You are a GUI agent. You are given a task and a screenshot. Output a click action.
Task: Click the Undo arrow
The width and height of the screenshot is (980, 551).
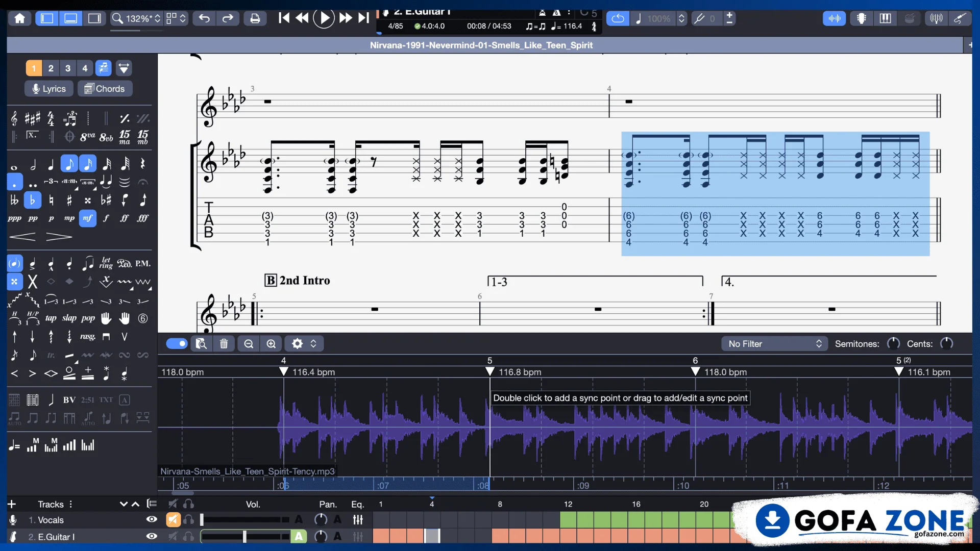[x=204, y=18]
